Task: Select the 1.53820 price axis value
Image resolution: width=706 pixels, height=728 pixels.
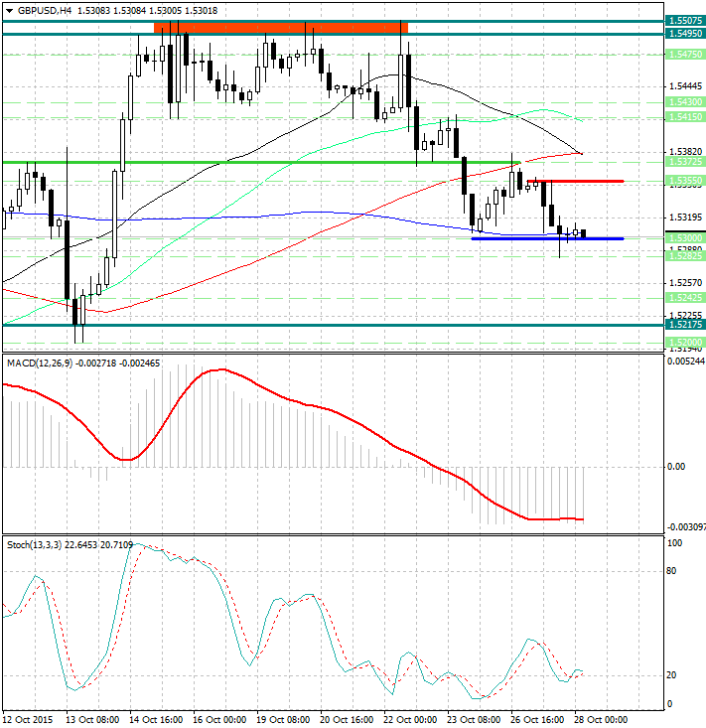Action: pos(685,152)
